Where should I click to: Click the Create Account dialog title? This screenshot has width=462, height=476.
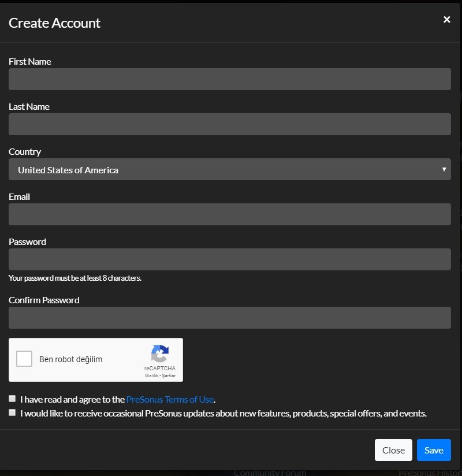pyautogui.click(x=55, y=23)
